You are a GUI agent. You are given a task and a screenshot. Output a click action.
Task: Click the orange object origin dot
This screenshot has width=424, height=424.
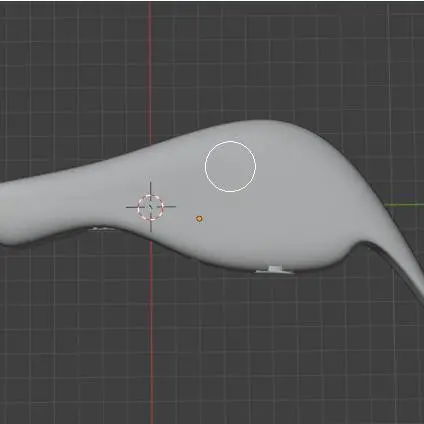coord(199,219)
